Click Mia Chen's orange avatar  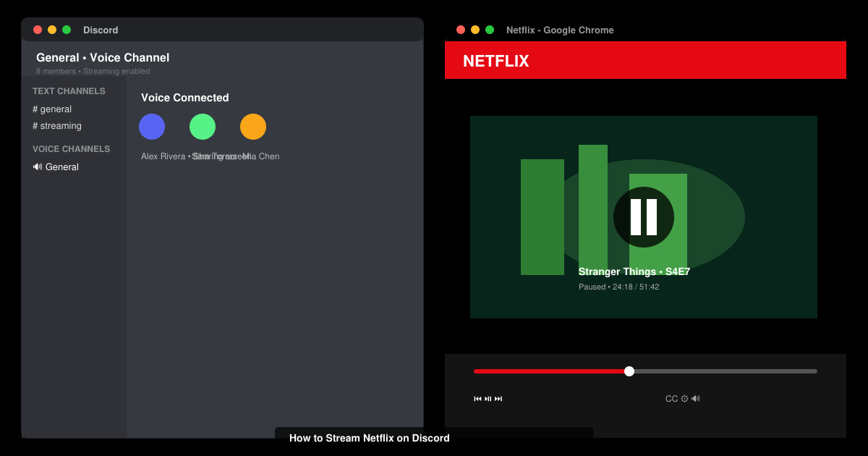[x=253, y=127]
